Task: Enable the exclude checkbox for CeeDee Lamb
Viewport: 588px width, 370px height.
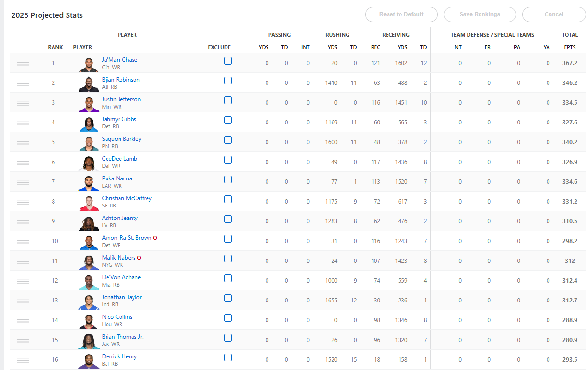Action: click(x=228, y=160)
